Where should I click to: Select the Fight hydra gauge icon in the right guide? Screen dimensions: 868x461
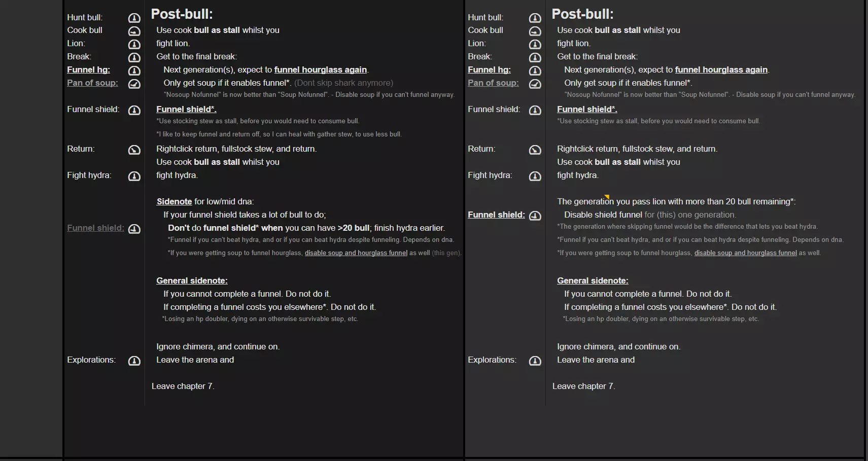[535, 176]
